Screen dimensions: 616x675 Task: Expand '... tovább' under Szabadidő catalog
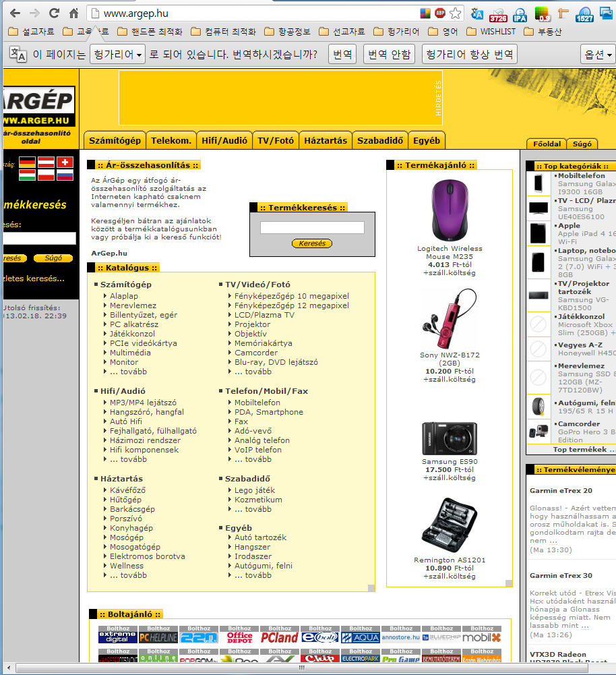253,509
